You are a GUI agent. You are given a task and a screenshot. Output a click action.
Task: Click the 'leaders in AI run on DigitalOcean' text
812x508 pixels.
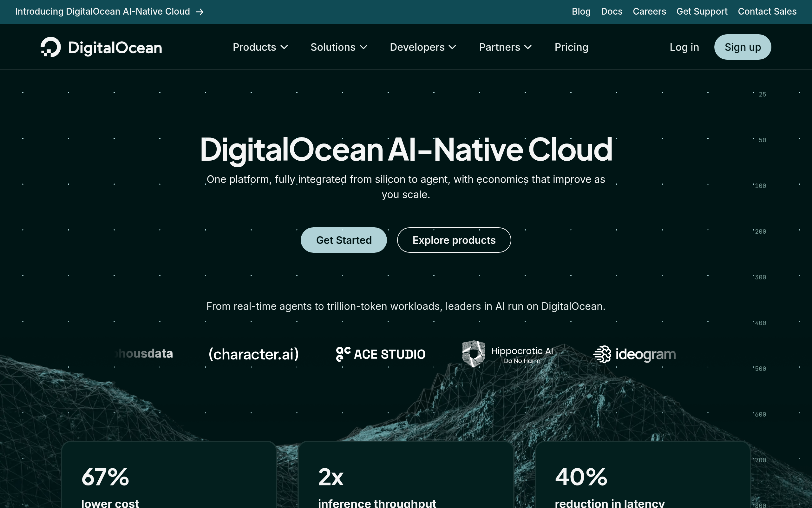point(526,306)
